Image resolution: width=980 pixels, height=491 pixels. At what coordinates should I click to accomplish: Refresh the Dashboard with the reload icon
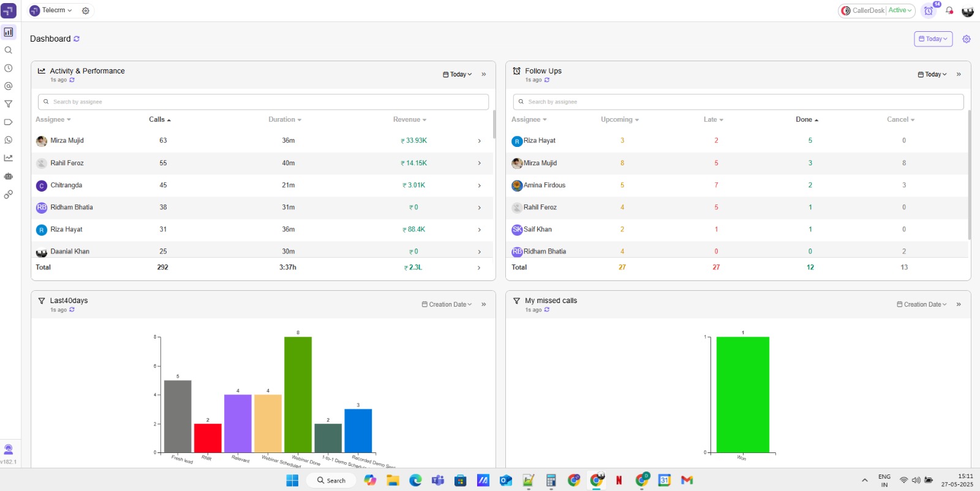77,39
